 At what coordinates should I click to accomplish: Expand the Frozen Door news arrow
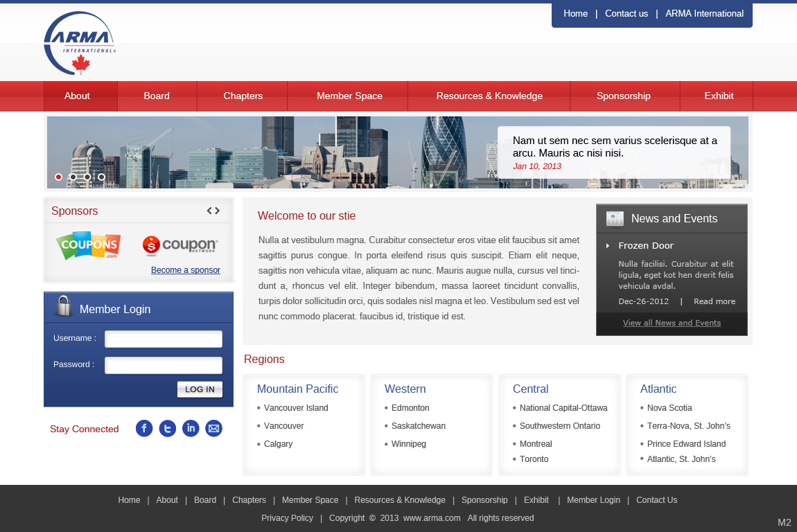pos(607,246)
